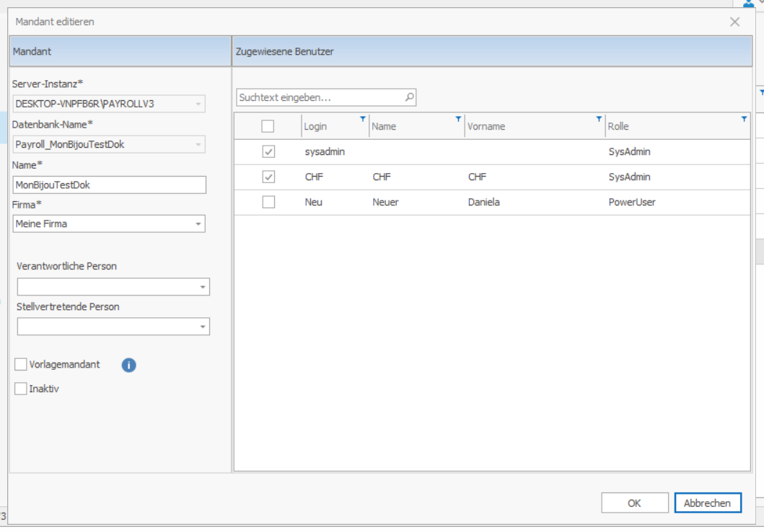Click the blue info icon beside Vorlagemandant

tap(128, 365)
